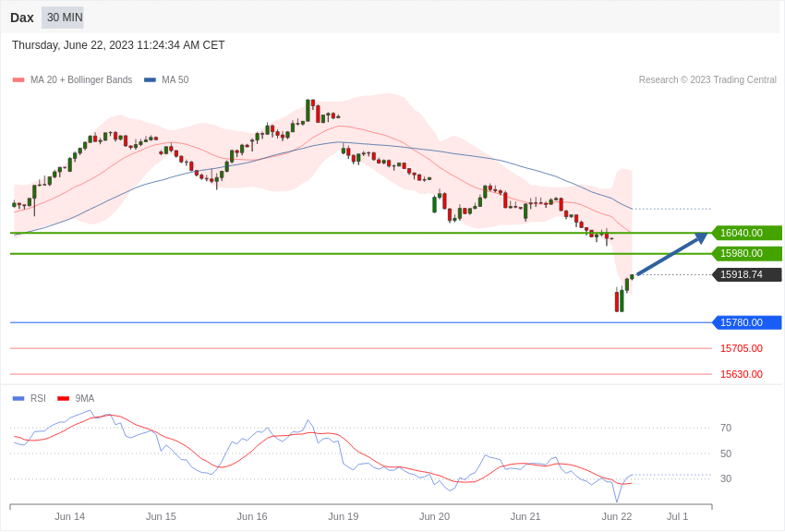Click the 30 MIN timeframe button
The height and width of the screenshot is (532, 785).
click(x=63, y=18)
